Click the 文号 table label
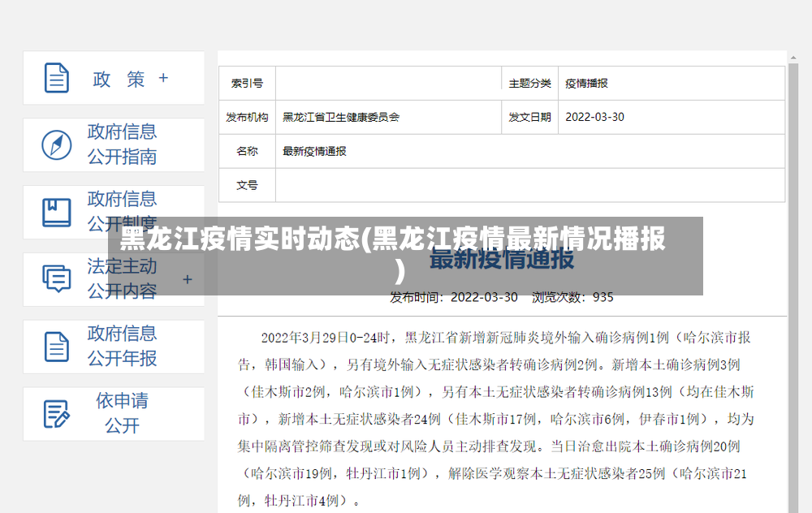The image size is (812, 513). tap(247, 185)
